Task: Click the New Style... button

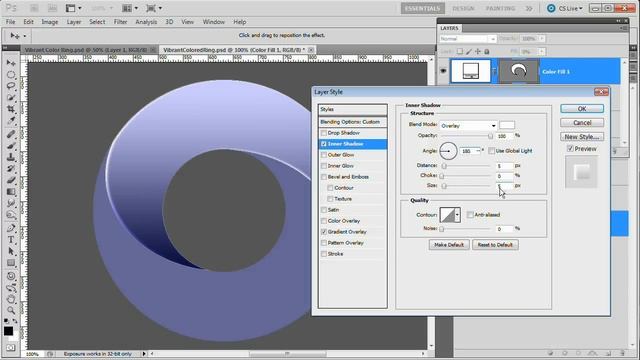Action: 582,137
